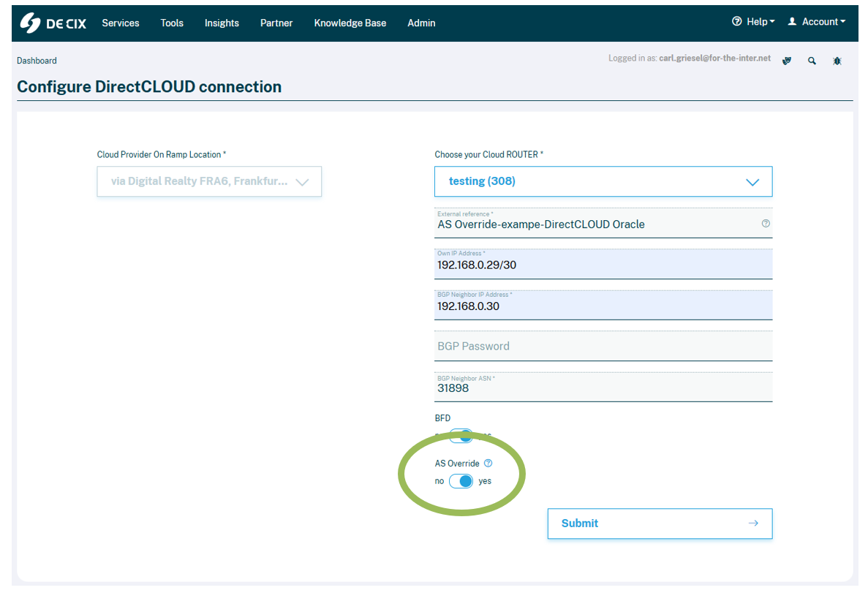Click the 'Configure DirectCLOUD connection' heading
This screenshot has width=868, height=593.
(149, 87)
